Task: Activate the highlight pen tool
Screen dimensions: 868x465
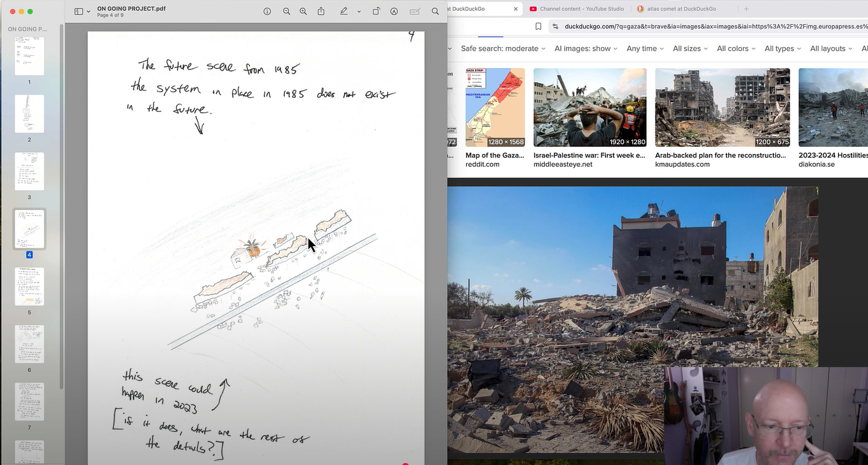Action: [344, 11]
